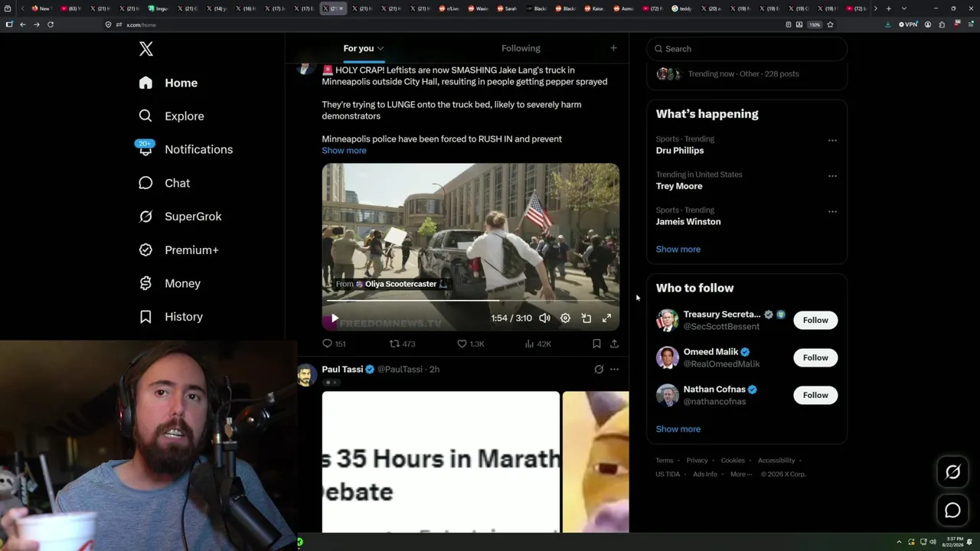Open Premium+ from the sidebar
This screenshot has width=980, height=551.
[178, 249]
